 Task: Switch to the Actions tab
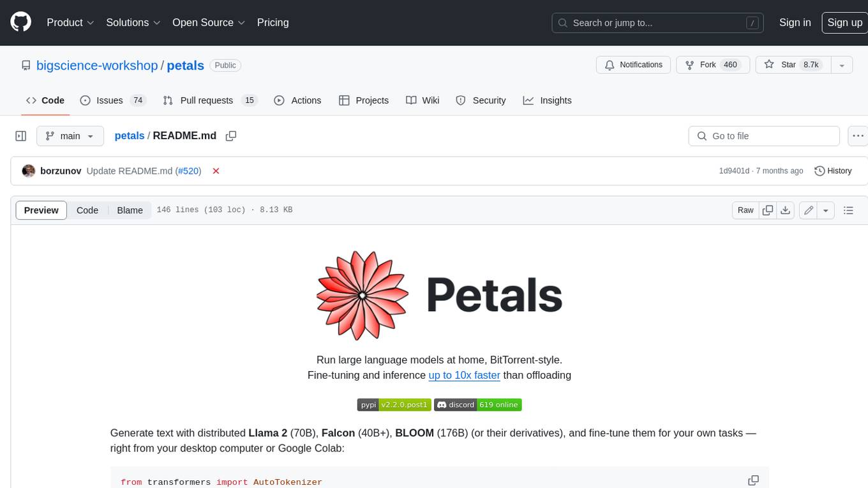click(x=297, y=100)
